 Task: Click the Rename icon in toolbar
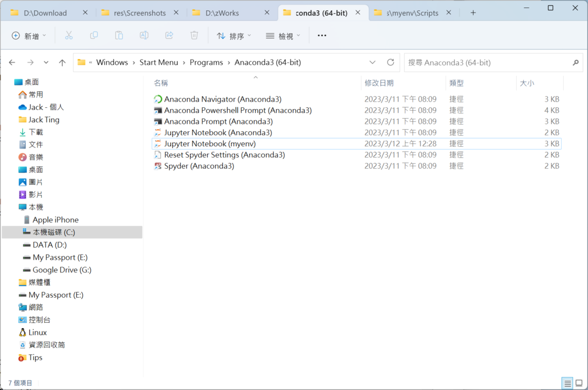144,36
